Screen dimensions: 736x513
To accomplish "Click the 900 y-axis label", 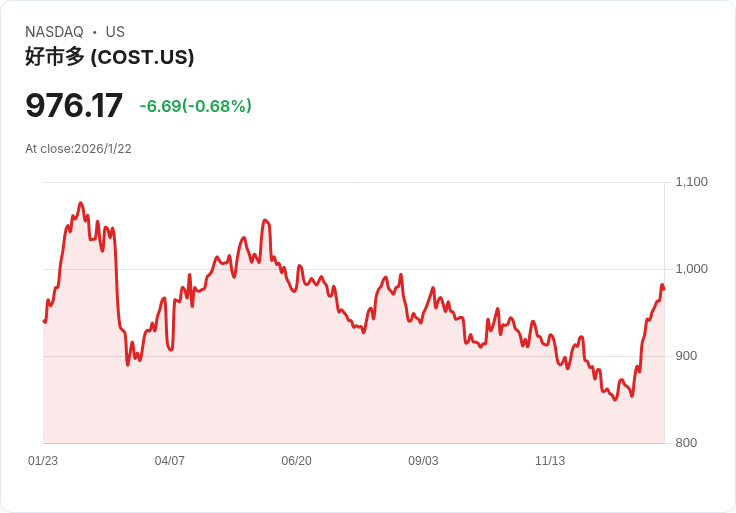I will coord(689,356).
